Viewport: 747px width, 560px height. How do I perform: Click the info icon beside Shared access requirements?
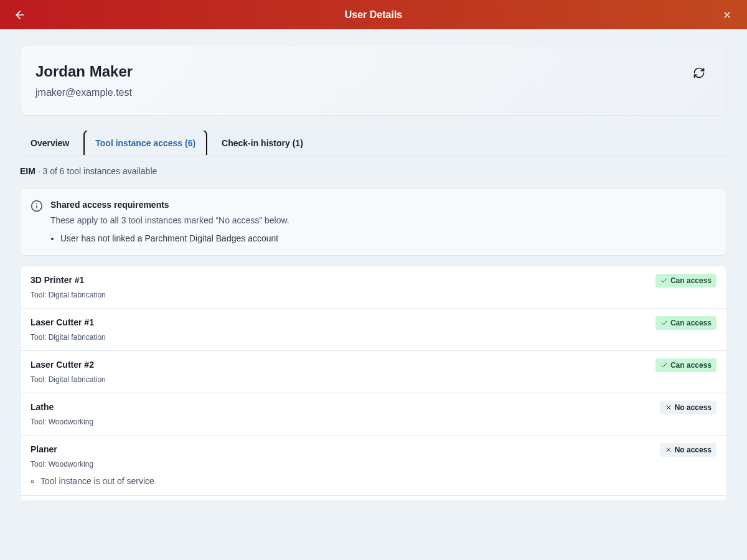click(x=37, y=206)
